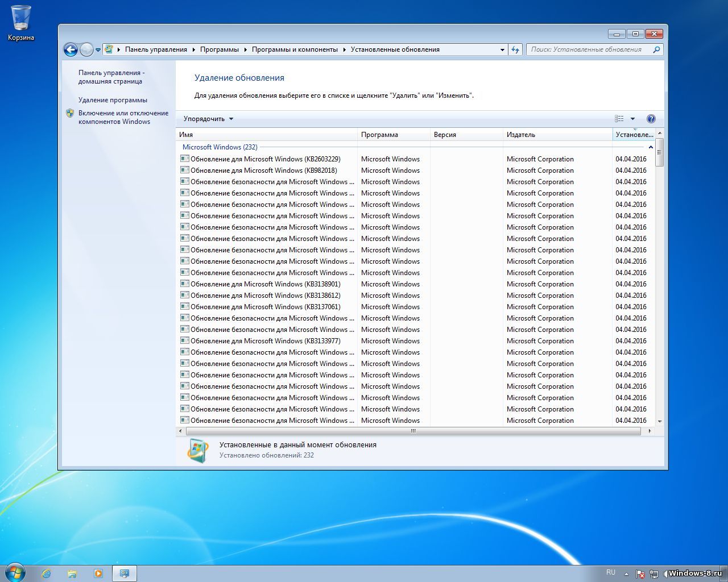Click the Control Panel icon in the address bar
The width and height of the screenshot is (728, 582).
109,49
